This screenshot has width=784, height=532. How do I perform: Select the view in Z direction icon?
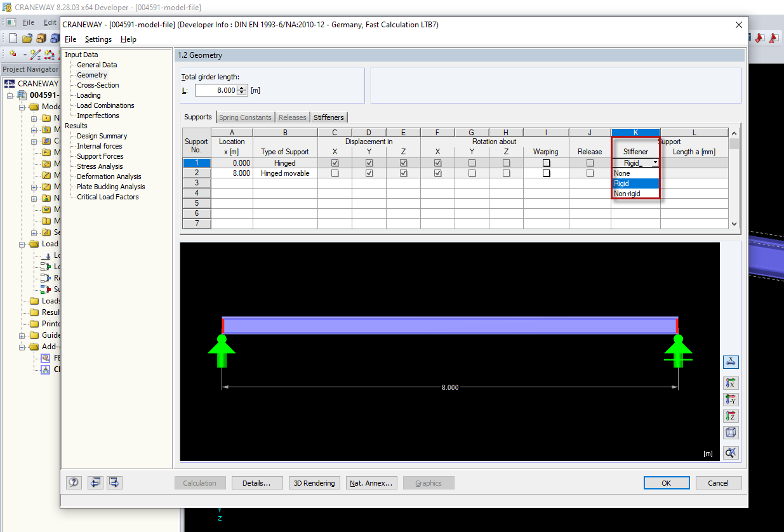coord(731,416)
